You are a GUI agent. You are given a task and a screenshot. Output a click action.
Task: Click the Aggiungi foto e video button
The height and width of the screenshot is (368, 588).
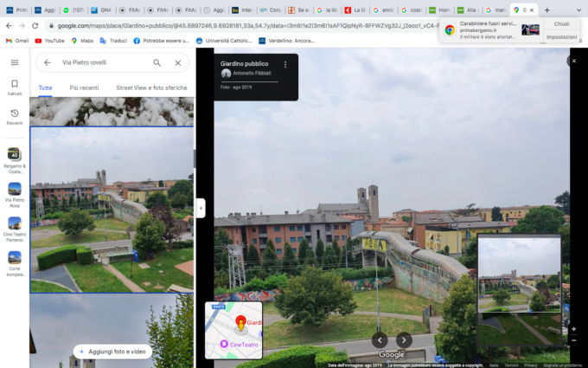(x=112, y=352)
